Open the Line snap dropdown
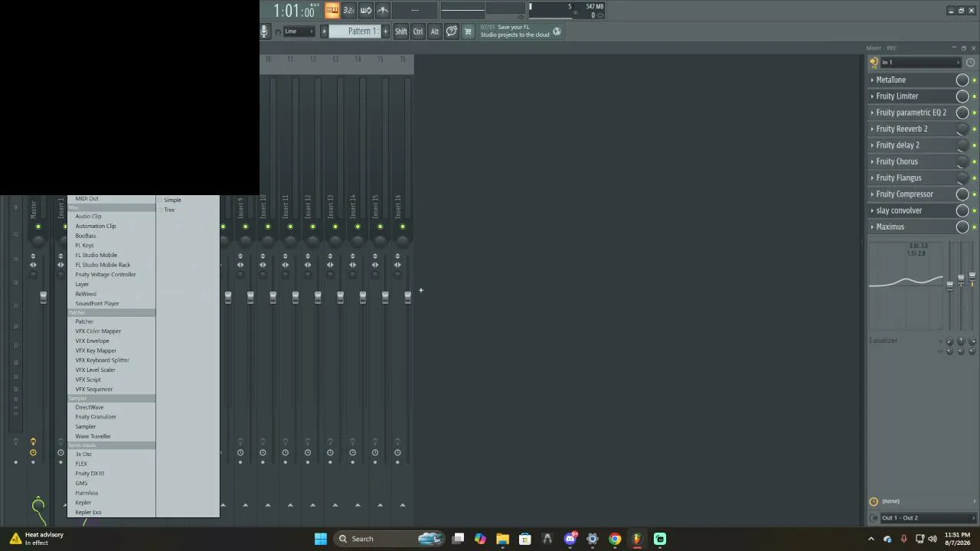Image resolution: width=980 pixels, height=551 pixels. click(299, 31)
